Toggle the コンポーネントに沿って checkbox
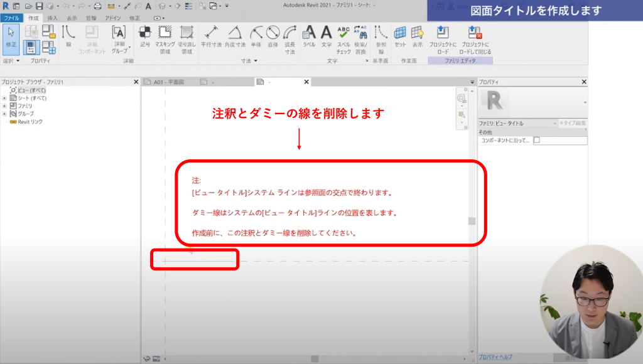Viewport: 643px width, 364px height. pyautogui.click(x=537, y=141)
